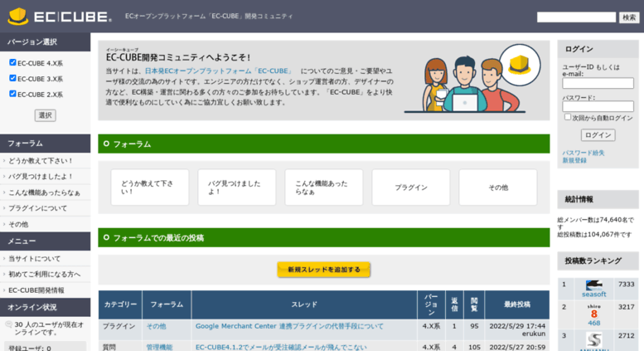The image size is (644, 351).
Task: Open sidebar こんな機能あったらなぁ forum
Action: pos(46,193)
